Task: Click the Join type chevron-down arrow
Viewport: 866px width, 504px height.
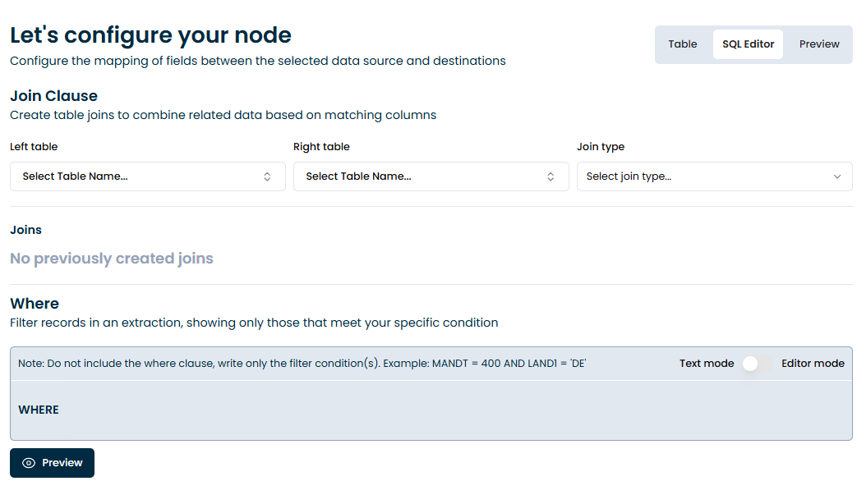Action: click(x=837, y=176)
